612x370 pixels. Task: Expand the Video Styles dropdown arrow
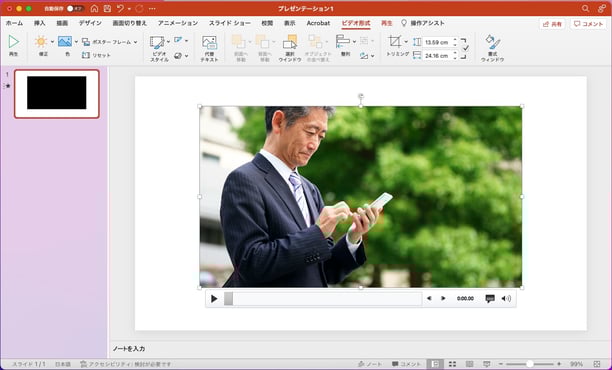(168, 41)
